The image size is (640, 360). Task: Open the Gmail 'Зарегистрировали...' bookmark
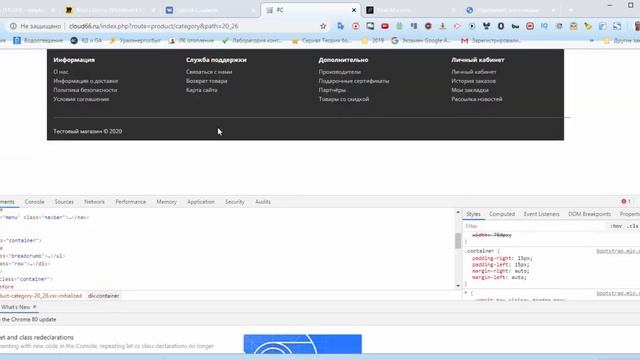(491, 40)
